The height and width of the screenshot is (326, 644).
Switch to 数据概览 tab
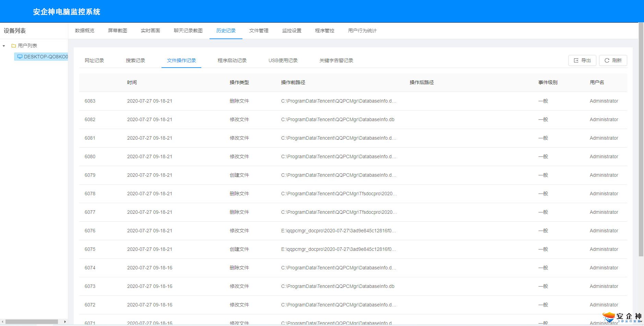pos(85,31)
